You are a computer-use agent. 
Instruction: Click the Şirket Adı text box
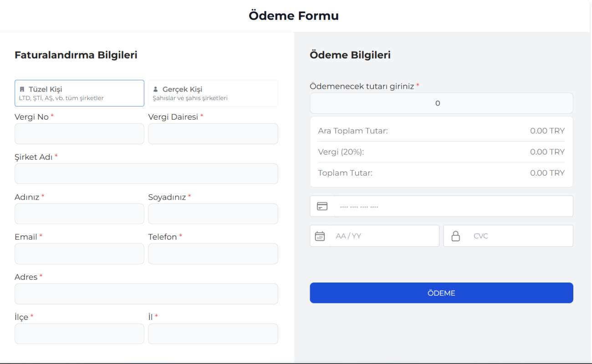[146, 174]
